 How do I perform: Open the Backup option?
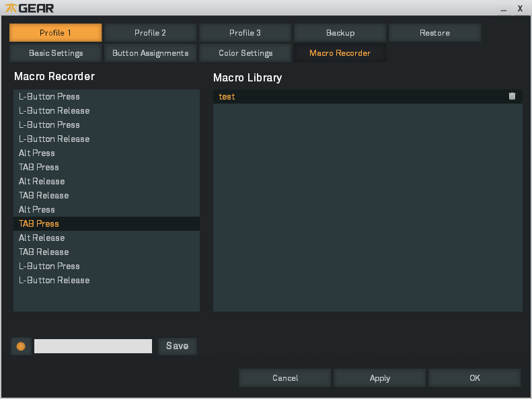point(340,33)
